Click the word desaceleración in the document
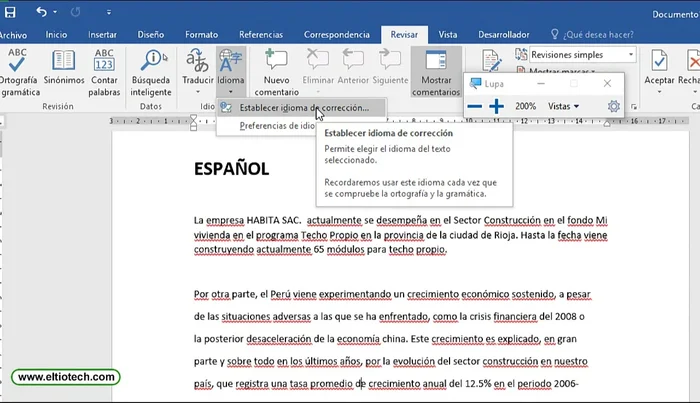The height and width of the screenshot is (403, 700). (279, 339)
